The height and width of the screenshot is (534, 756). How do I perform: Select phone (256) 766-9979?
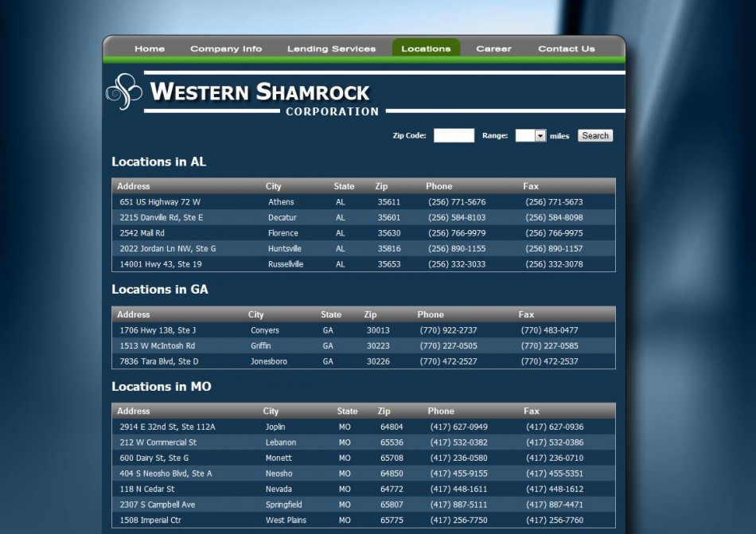457,233
